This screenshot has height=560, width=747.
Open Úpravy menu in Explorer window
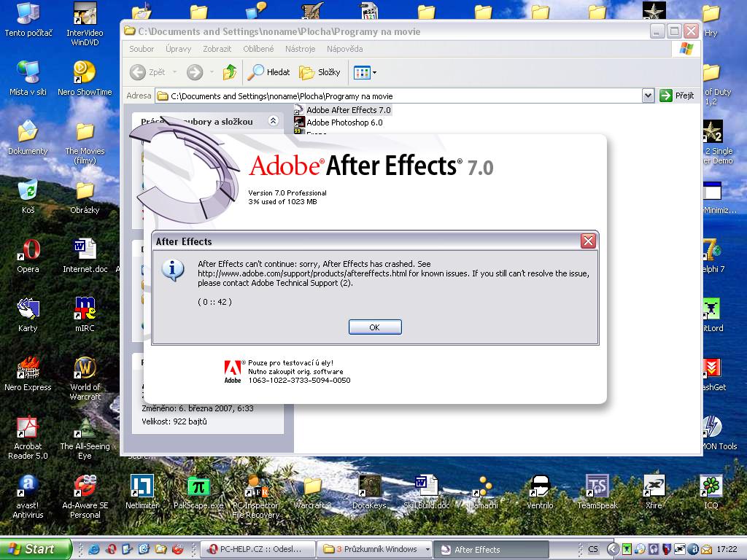pos(178,49)
